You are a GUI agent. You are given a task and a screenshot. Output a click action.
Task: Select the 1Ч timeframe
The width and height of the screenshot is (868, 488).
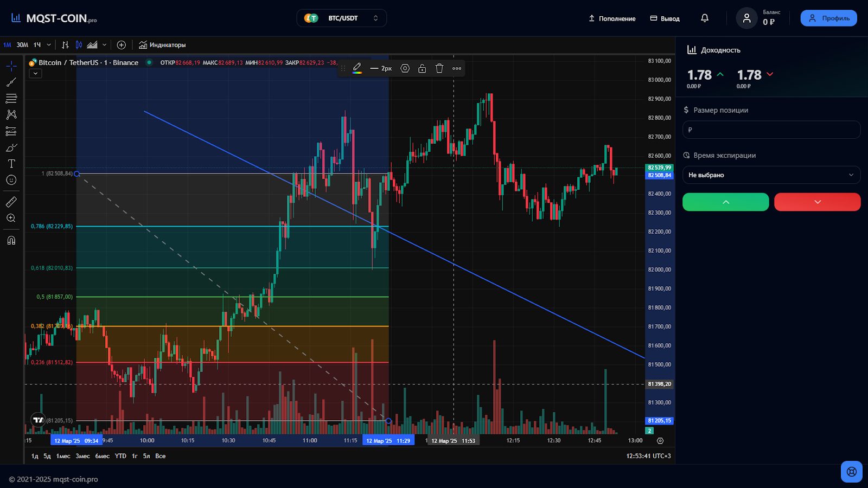37,45
